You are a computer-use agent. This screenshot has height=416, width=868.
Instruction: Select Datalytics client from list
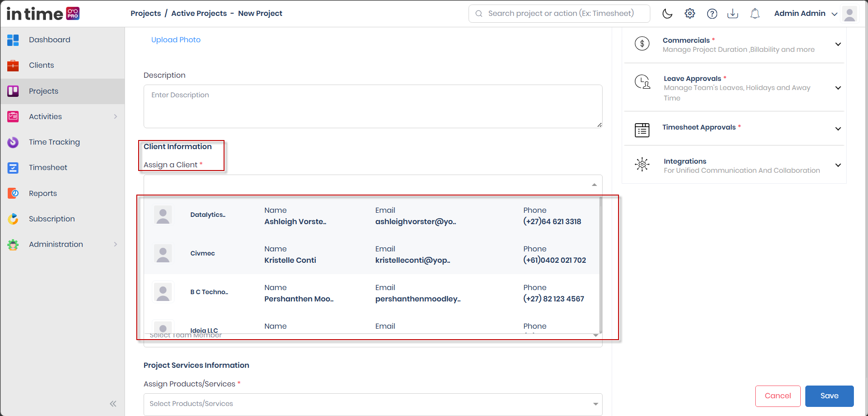coord(372,216)
